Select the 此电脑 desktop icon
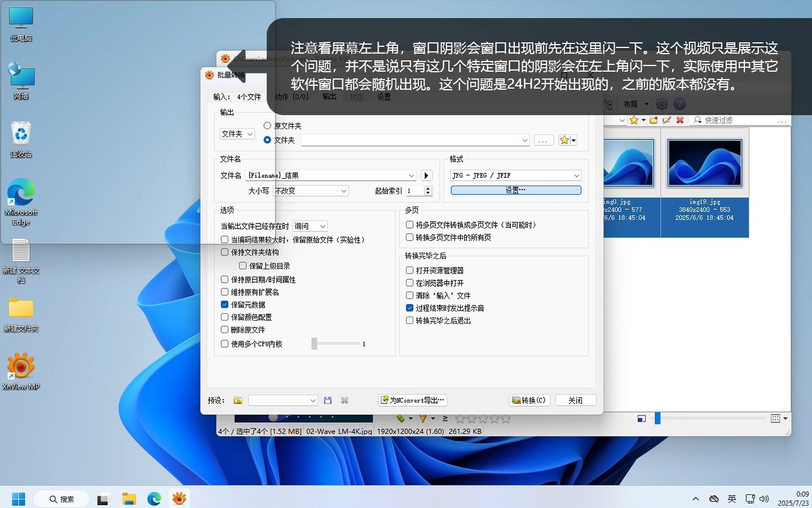 (21, 24)
